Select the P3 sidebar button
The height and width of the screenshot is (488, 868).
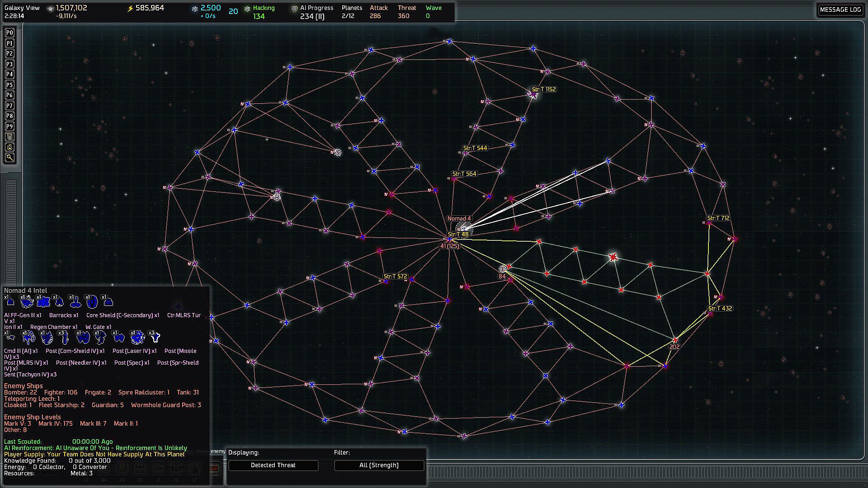coord(9,64)
